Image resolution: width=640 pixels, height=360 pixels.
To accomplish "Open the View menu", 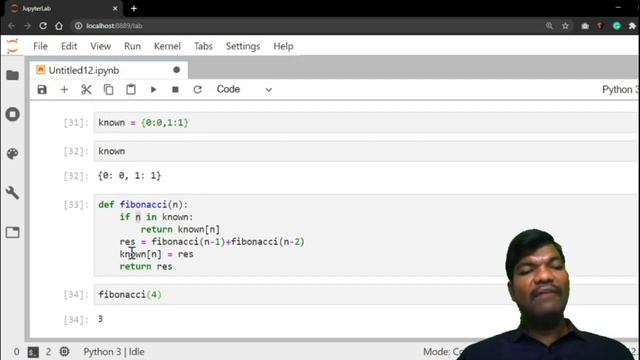I will tap(100, 46).
